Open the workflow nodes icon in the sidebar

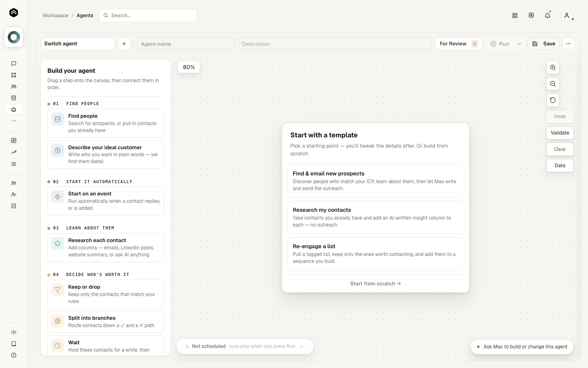[x=13, y=75]
